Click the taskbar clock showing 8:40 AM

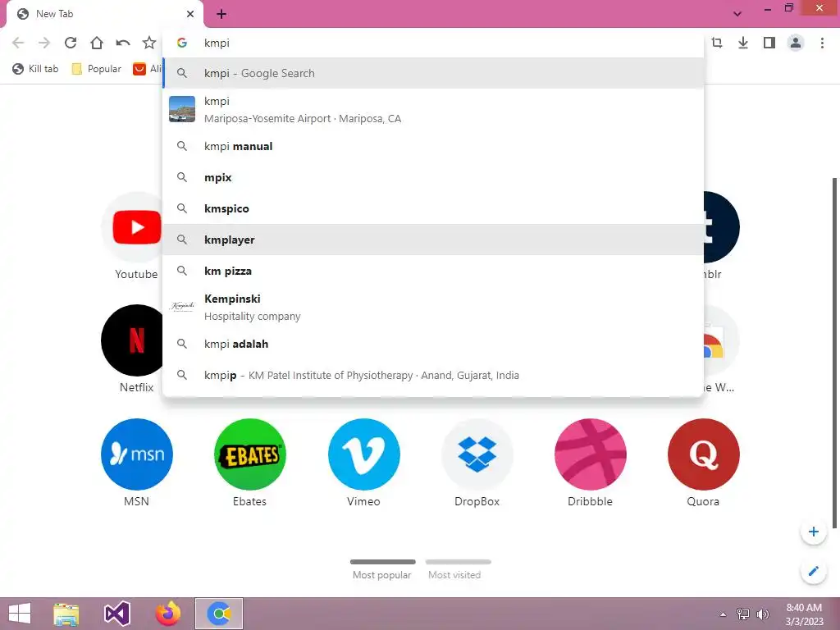point(804,614)
